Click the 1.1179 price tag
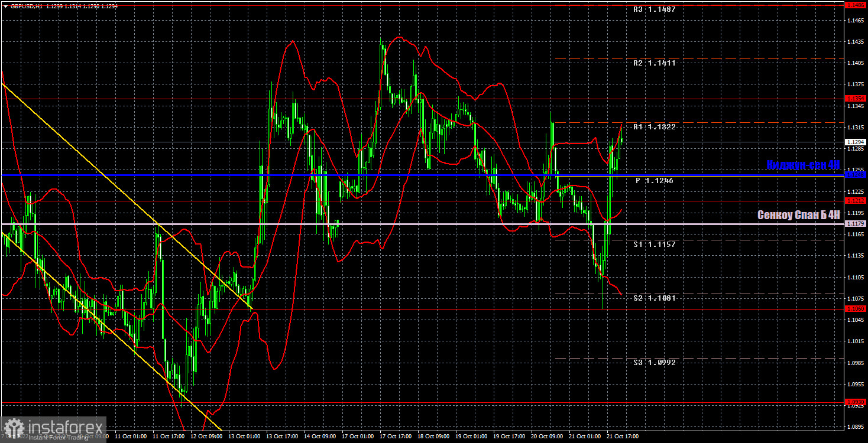The image size is (868, 443). pos(856,224)
